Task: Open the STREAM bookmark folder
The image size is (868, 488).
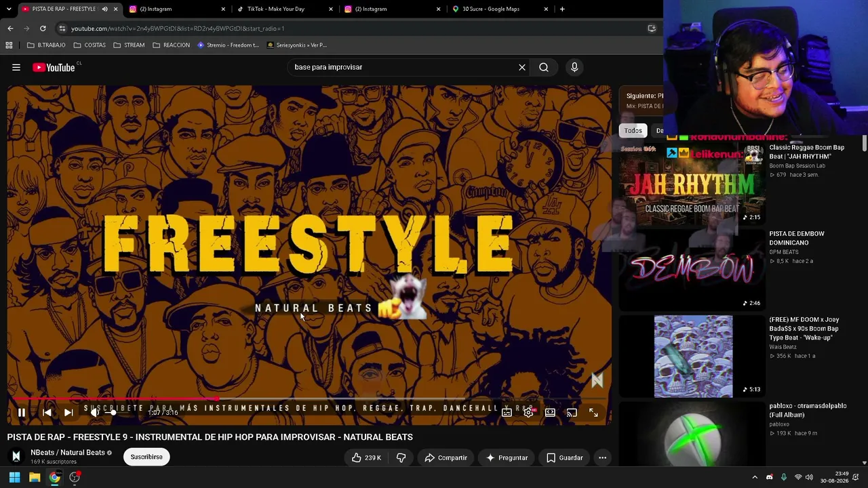Action: pos(129,45)
